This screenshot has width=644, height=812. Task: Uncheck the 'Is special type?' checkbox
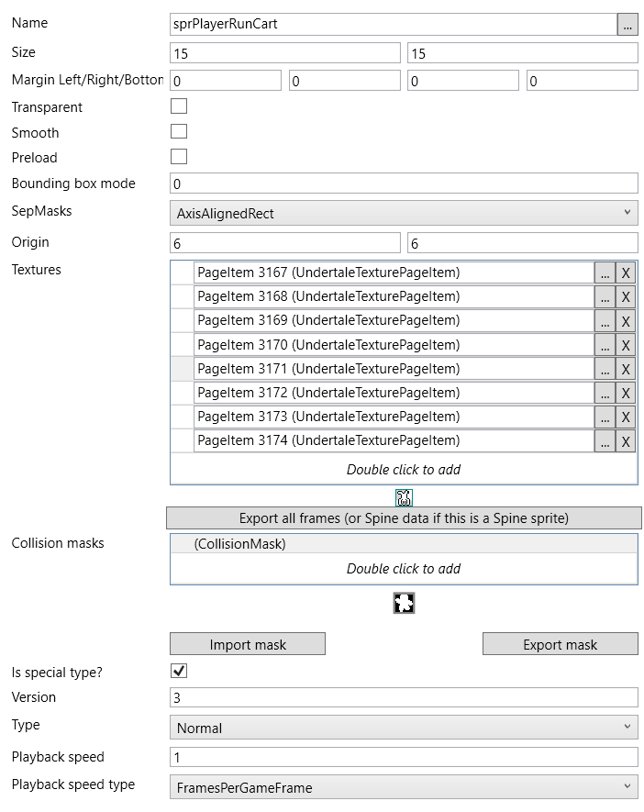pos(179,671)
